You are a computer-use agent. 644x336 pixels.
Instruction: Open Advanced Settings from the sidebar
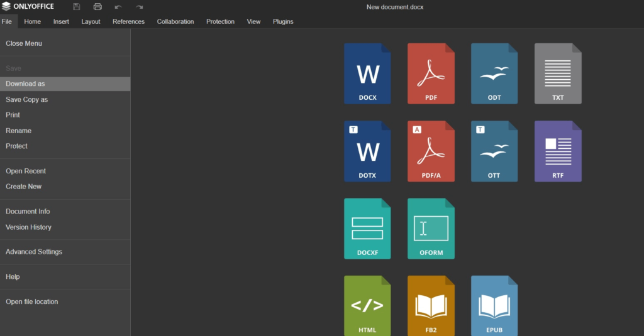tap(34, 252)
